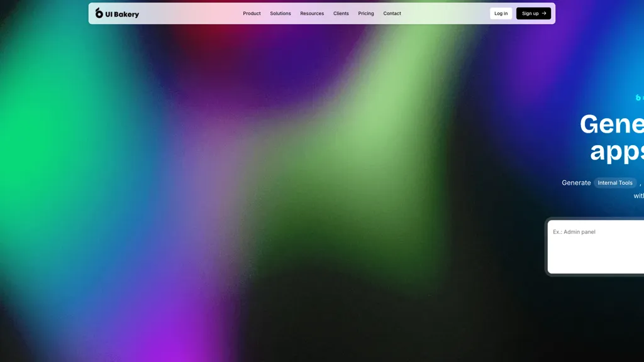Click the Log in button
Viewport: 644px width, 362px height.
(501, 14)
